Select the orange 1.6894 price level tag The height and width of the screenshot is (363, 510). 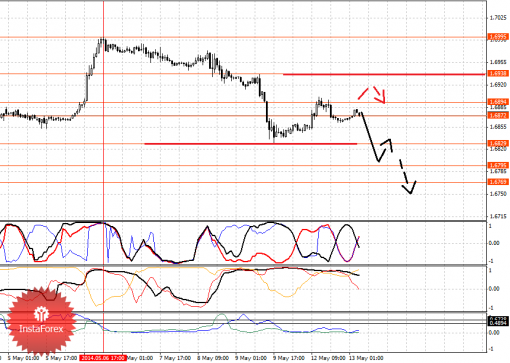[498, 102]
